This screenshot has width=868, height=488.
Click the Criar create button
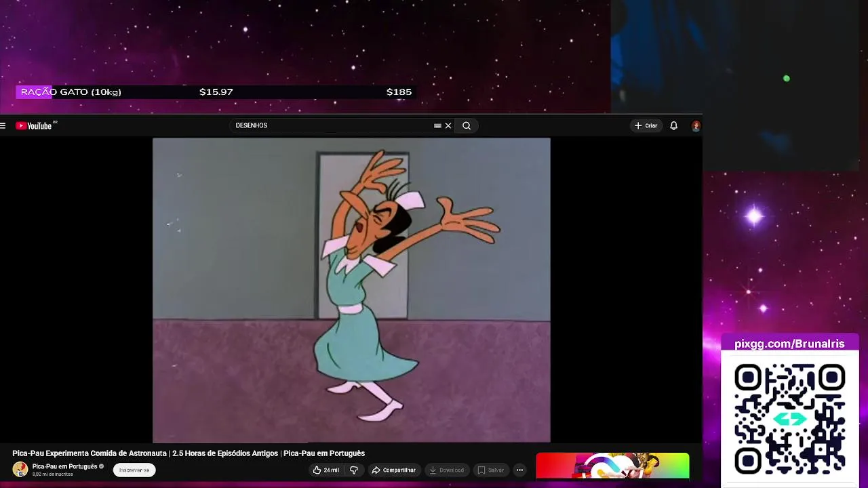point(646,125)
